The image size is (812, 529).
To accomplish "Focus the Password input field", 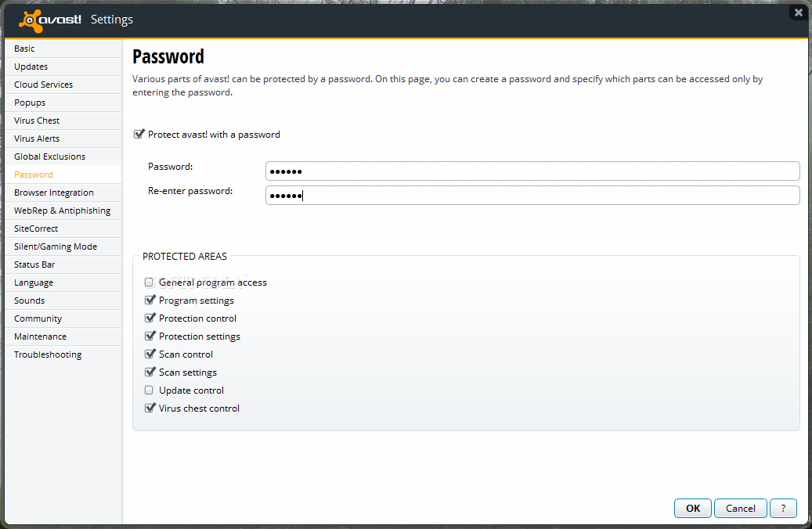I will pos(532,171).
